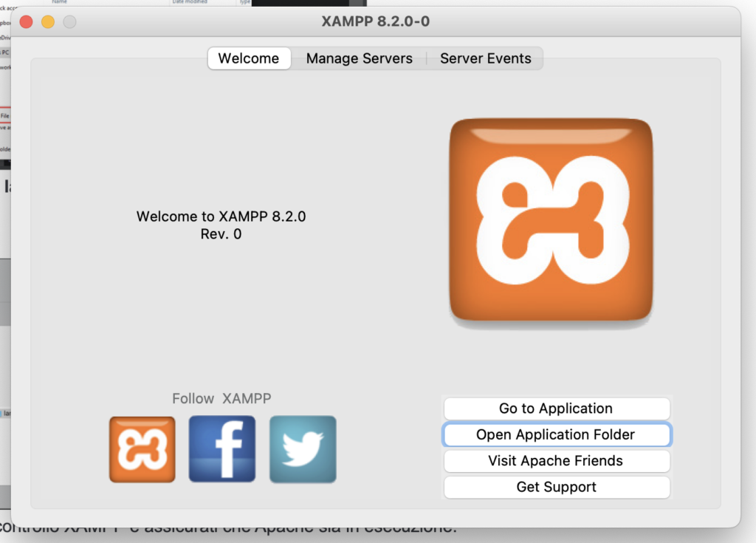Select the Welcome tab
756x543 pixels.
pos(249,58)
